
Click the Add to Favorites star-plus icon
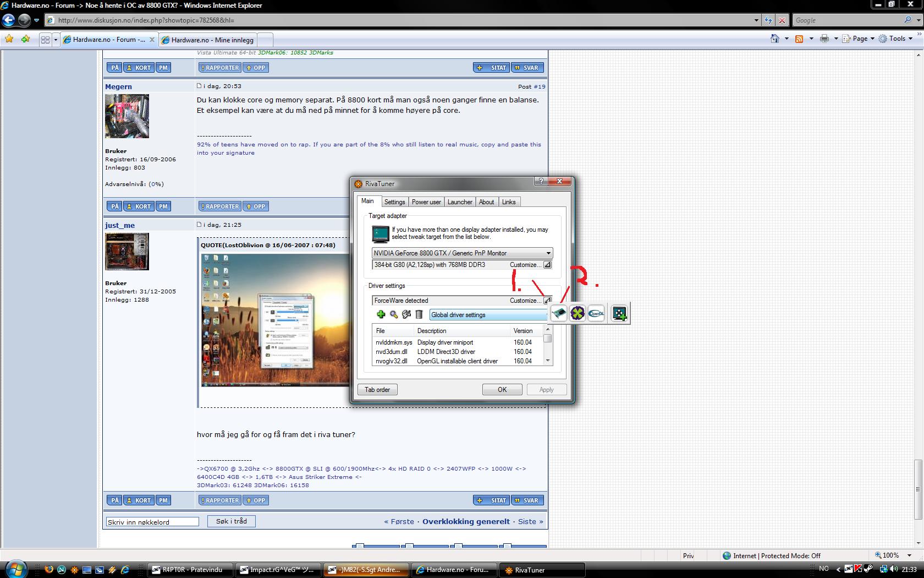click(25, 39)
